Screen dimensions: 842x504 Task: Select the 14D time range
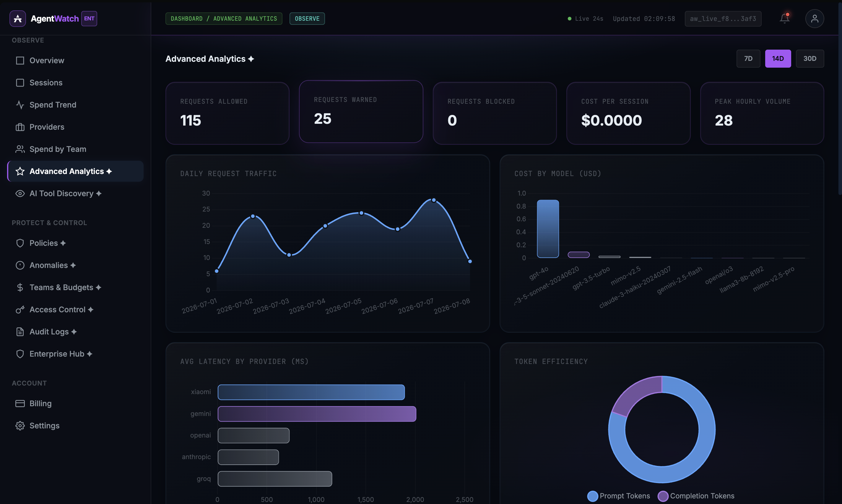778,59
